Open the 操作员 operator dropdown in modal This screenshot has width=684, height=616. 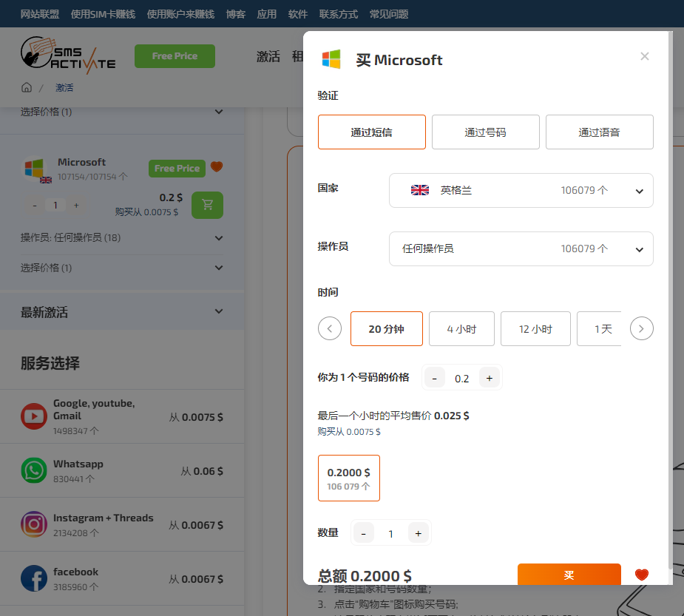point(521,249)
